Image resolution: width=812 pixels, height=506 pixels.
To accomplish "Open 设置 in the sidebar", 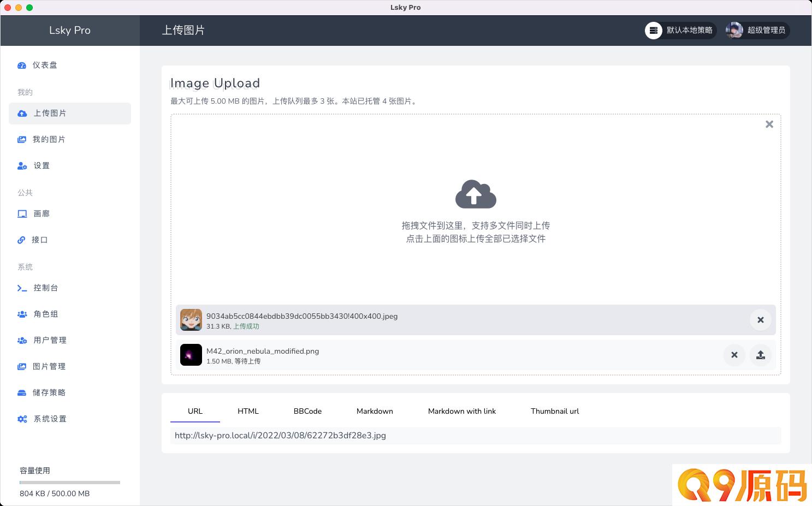I will coord(70,166).
